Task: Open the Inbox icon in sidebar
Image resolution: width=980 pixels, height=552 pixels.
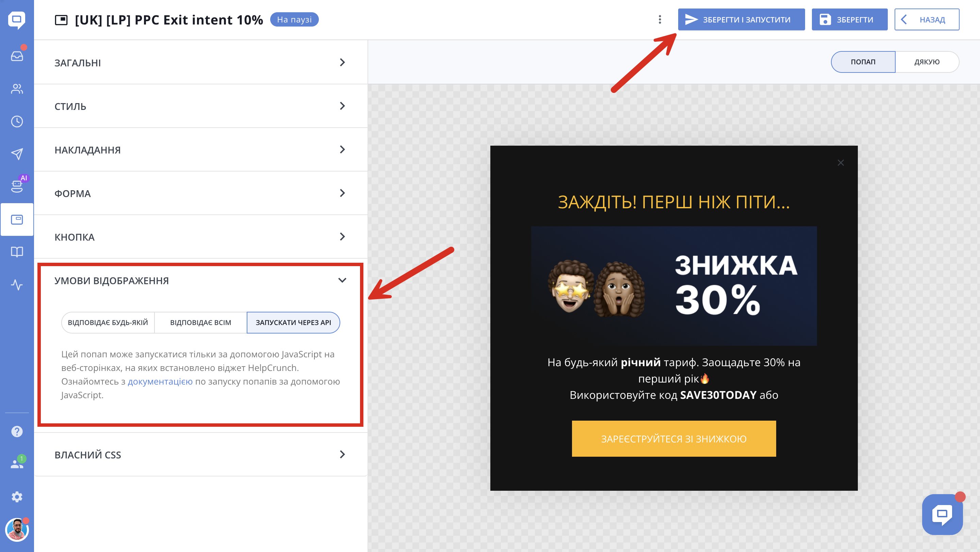Action: [17, 56]
